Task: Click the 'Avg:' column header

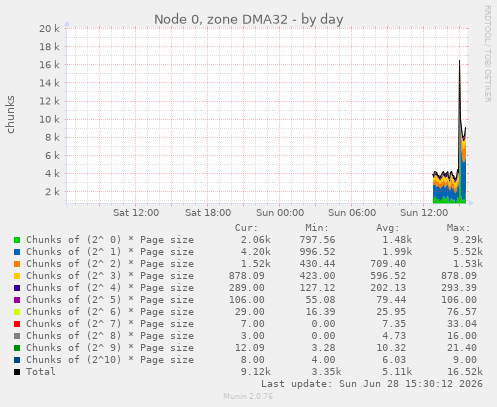Action: pos(388,228)
